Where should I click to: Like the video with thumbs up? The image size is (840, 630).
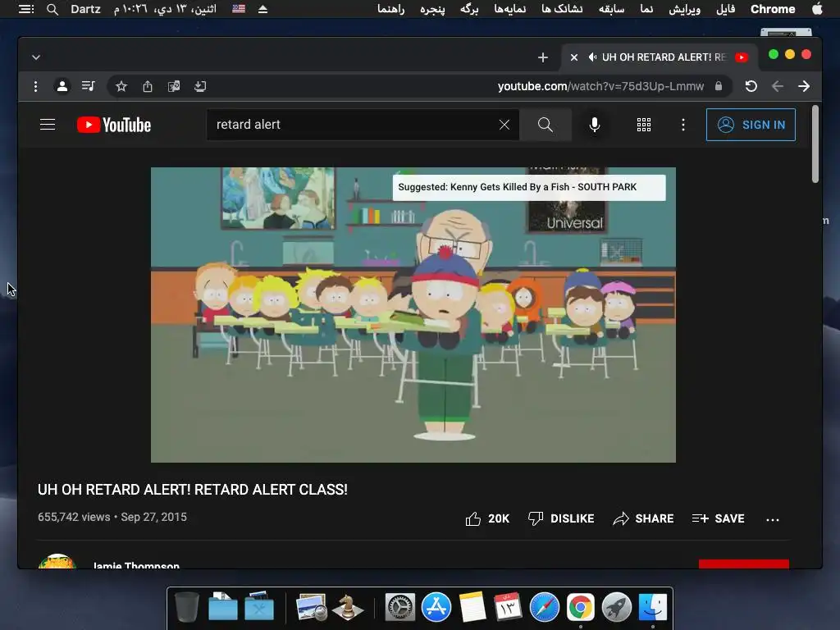tap(487, 518)
